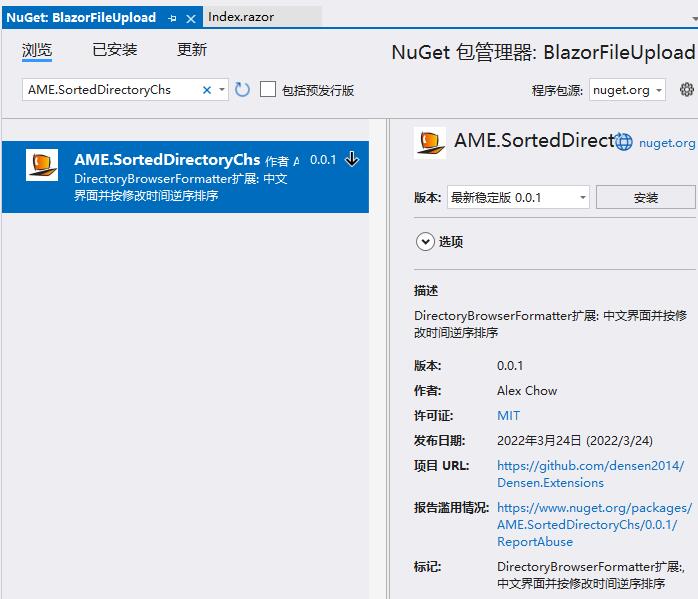Expand the 选项 section
This screenshot has width=698, height=599.
(425, 242)
